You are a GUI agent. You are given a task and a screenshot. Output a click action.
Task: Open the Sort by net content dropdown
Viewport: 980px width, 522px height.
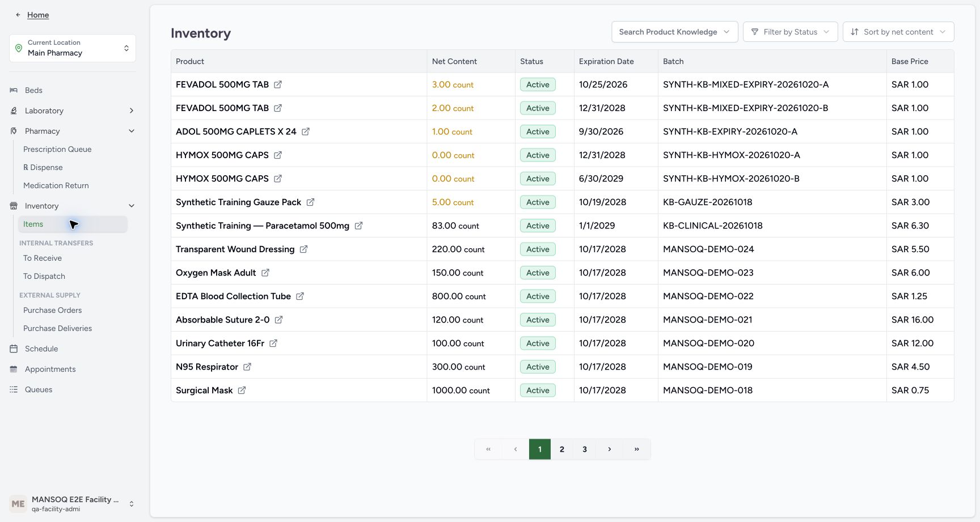coord(898,32)
